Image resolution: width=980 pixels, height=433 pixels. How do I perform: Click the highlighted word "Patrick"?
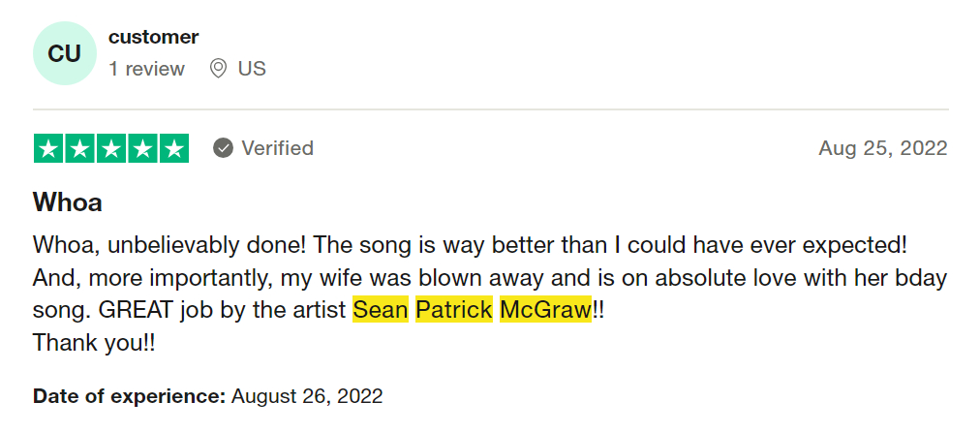pyautogui.click(x=454, y=311)
